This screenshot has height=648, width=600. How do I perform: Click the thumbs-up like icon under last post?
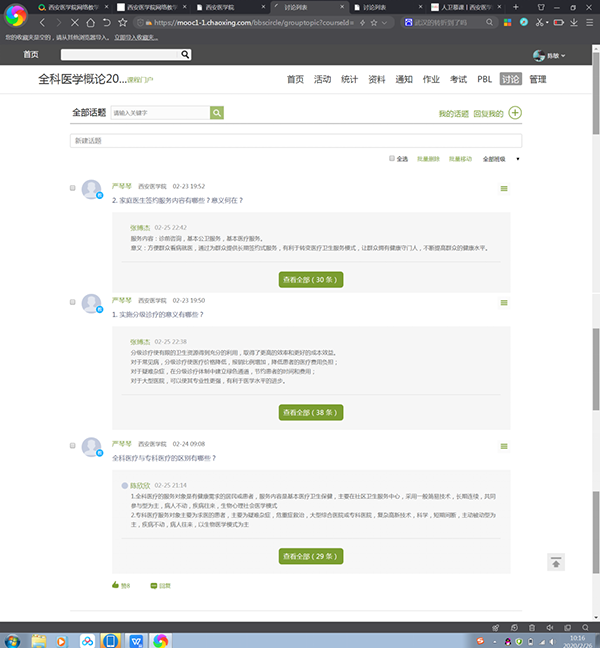pos(116,585)
